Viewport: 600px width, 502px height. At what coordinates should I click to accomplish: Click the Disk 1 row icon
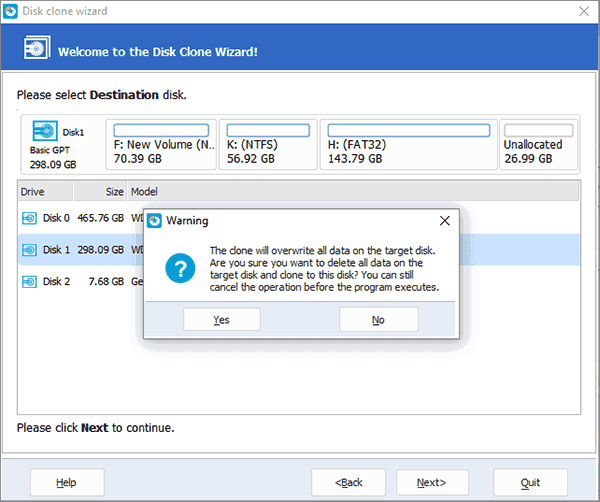tap(29, 250)
